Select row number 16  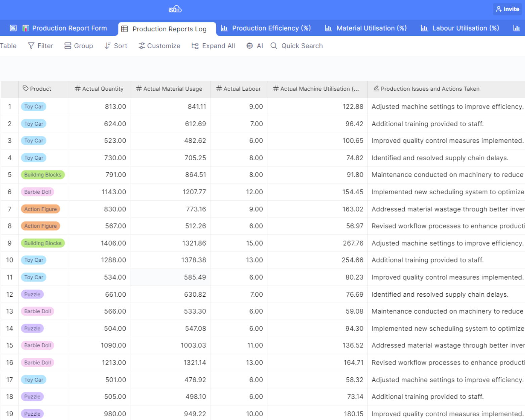tap(9, 363)
